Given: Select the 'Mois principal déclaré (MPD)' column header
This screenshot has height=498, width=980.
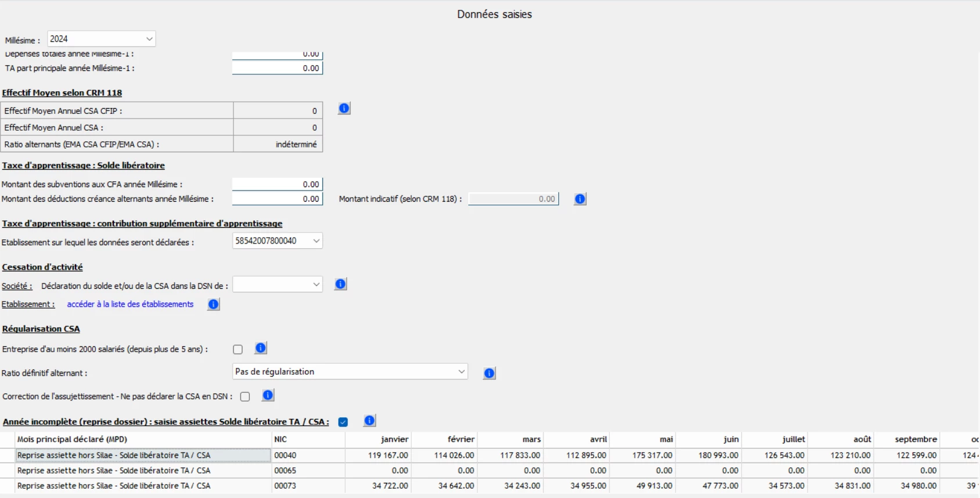Looking at the screenshot, I should (143, 439).
